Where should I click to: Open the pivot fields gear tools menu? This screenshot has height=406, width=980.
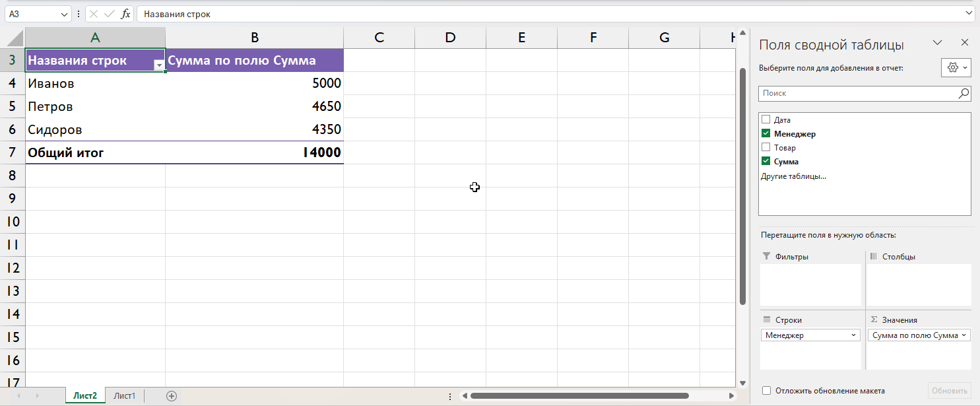(956, 67)
